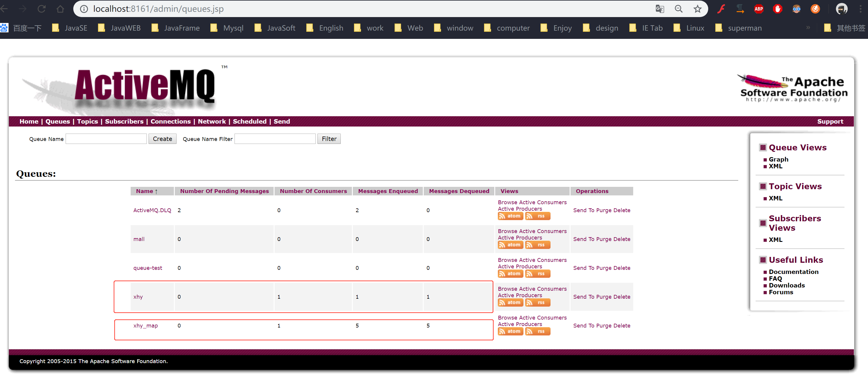The height and width of the screenshot is (384, 868).
Task: Click the rss feed icon for mall queue
Action: pyautogui.click(x=538, y=245)
